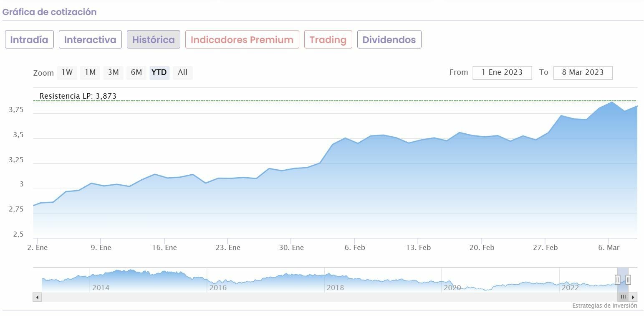
Task: Set zoom range to 1W
Action: coord(67,72)
